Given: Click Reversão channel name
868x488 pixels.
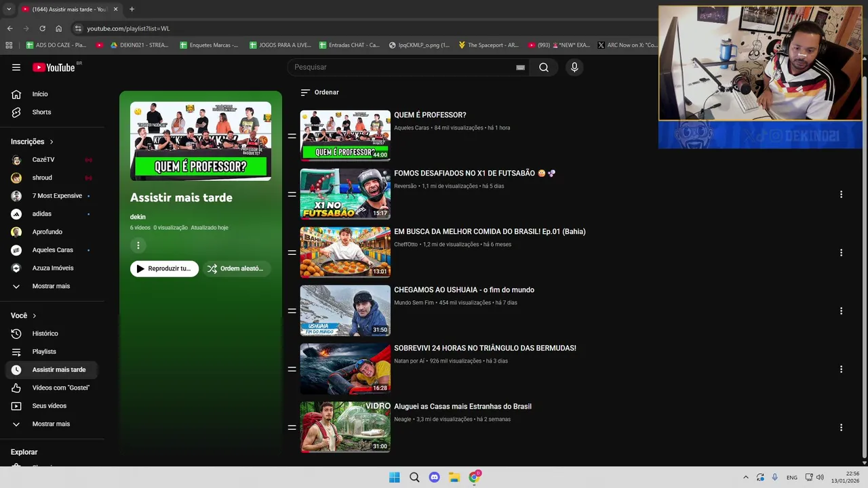Looking at the screenshot, I should 406,186.
